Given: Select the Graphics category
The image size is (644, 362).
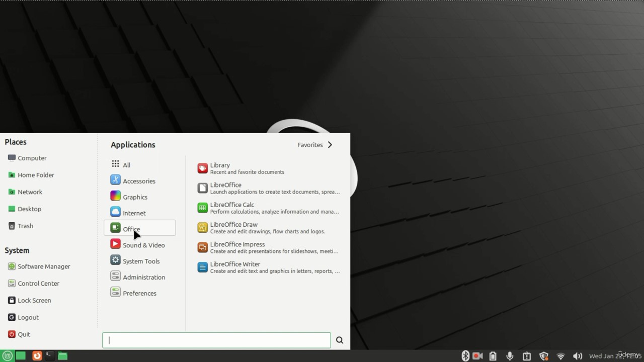Looking at the screenshot, I should [x=139, y=197].
